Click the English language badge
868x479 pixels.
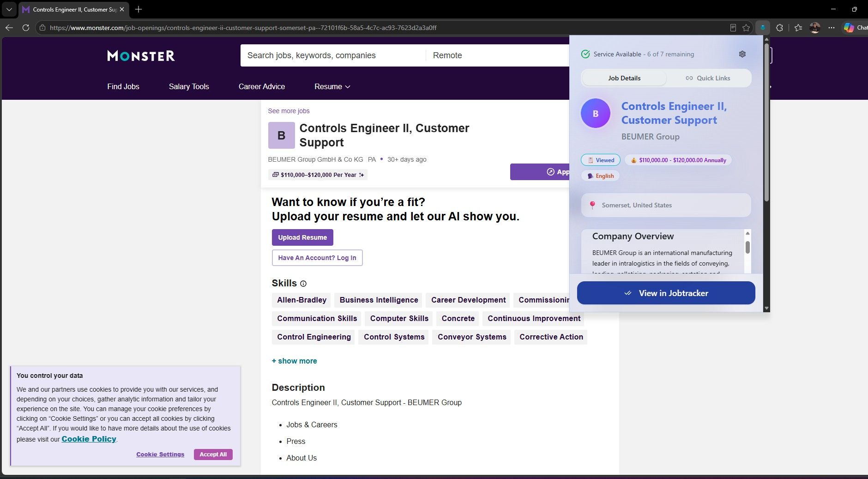[x=600, y=176]
